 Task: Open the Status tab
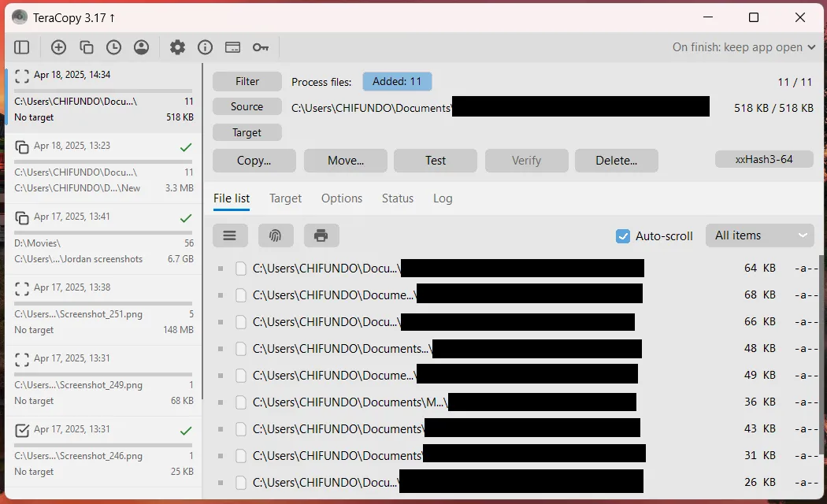coord(398,198)
